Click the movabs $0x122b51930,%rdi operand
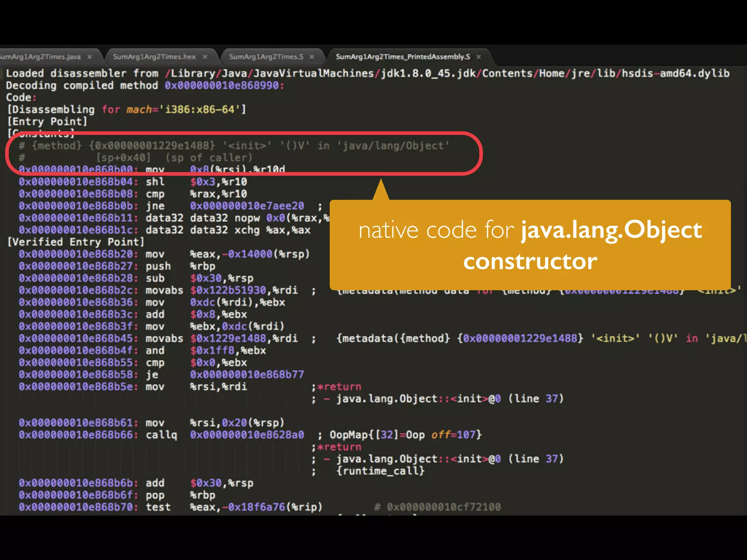The width and height of the screenshot is (747, 560). (244, 290)
